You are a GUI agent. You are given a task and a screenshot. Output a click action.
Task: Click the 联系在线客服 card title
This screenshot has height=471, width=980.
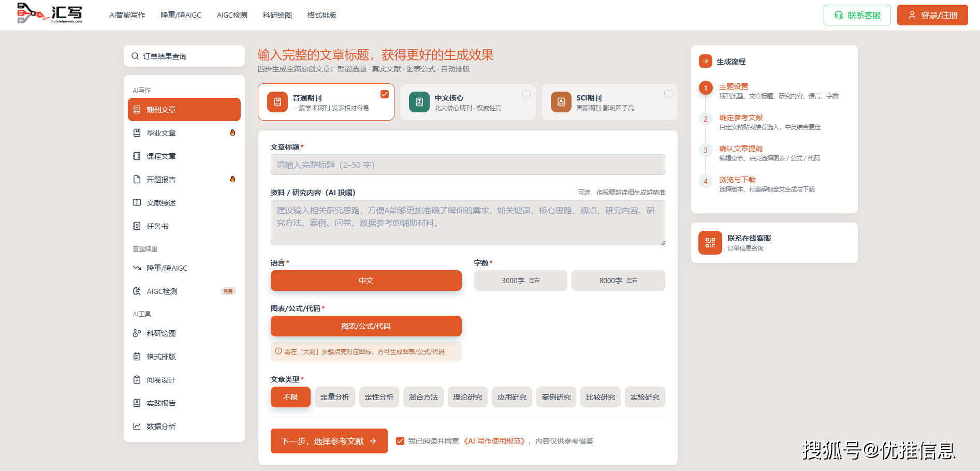749,238
